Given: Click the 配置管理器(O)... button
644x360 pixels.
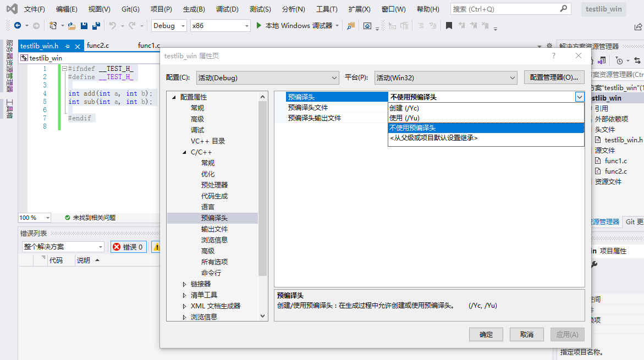Looking at the screenshot, I should pos(554,77).
